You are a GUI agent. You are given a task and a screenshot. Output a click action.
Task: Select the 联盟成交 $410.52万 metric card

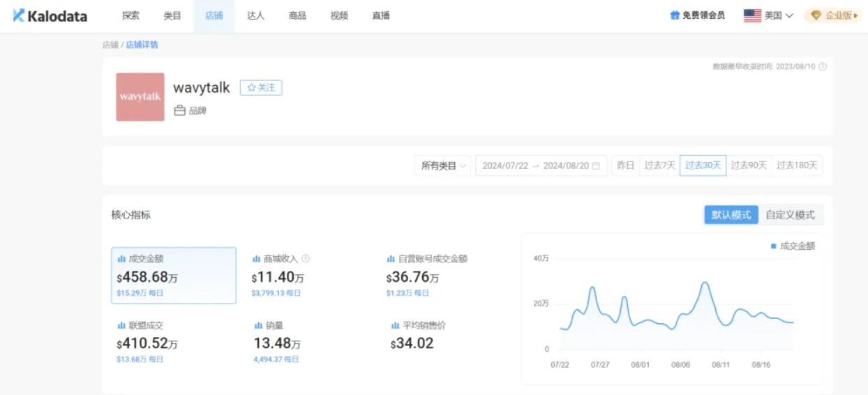(148, 342)
